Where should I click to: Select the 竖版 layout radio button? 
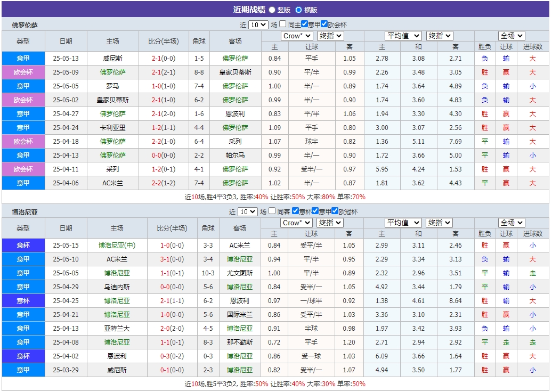pyautogui.click(x=272, y=9)
